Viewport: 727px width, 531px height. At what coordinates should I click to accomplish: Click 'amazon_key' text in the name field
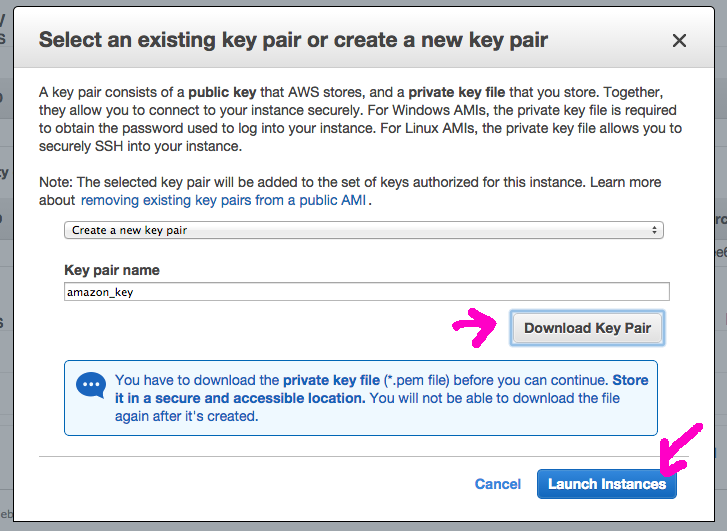click(100, 292)
